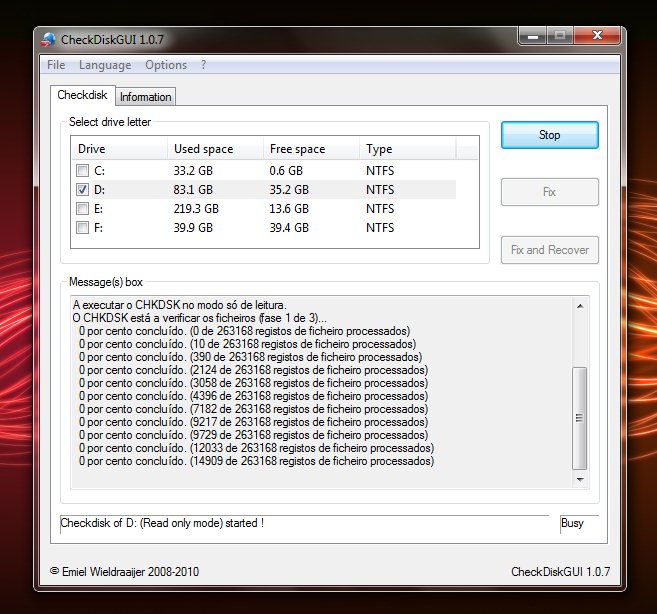Click the 39.4 GB free space value
Image resolution: width=657 pixels, height=614 pixels.
(289, 228)
